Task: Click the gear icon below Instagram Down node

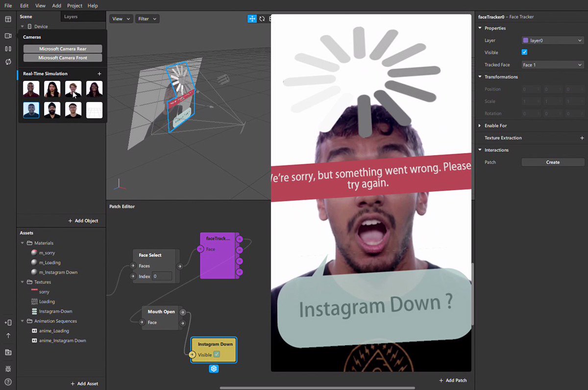Action: click(214, 369)
